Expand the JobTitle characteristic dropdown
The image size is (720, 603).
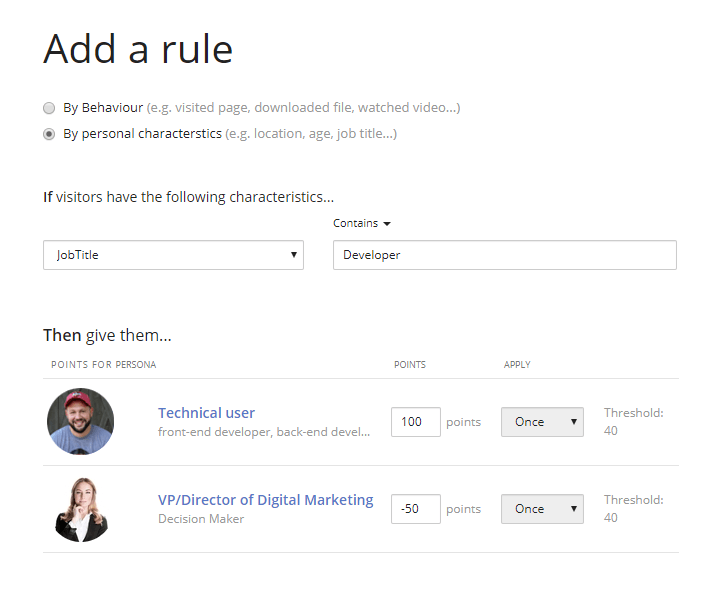tap(173, 255)
